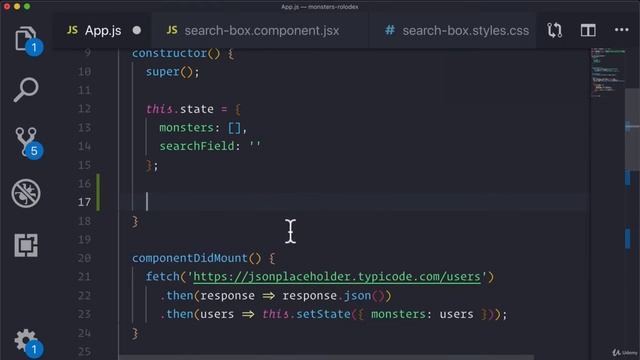
Task: Open the Extensions view
Action: (x=26, y=245)
